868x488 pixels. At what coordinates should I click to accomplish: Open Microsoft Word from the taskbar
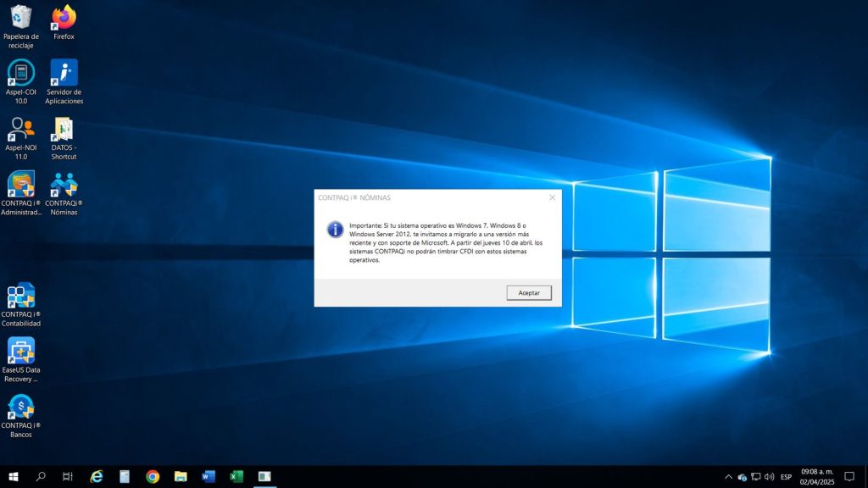pyautogui.click(x=209, y=476)
